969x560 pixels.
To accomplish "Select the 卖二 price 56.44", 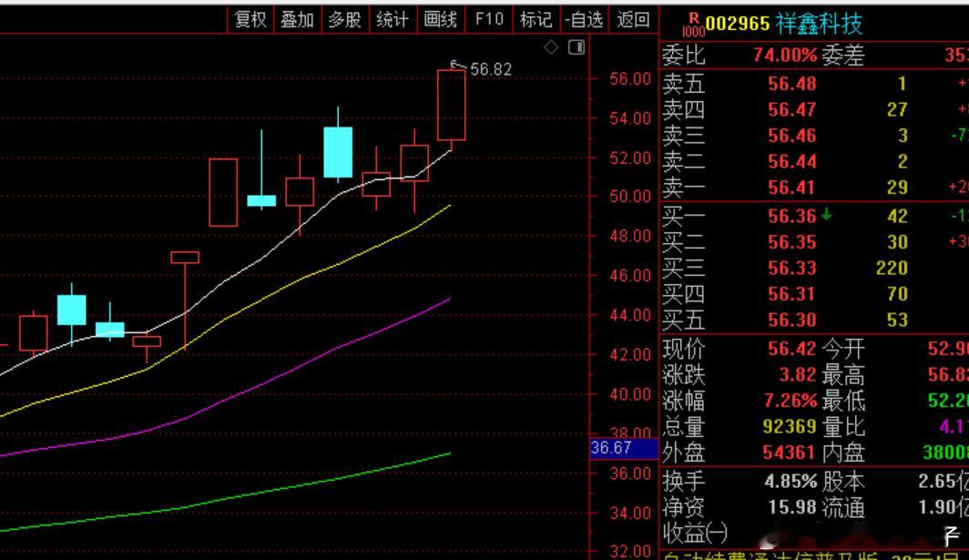I will tap(792, 161).
